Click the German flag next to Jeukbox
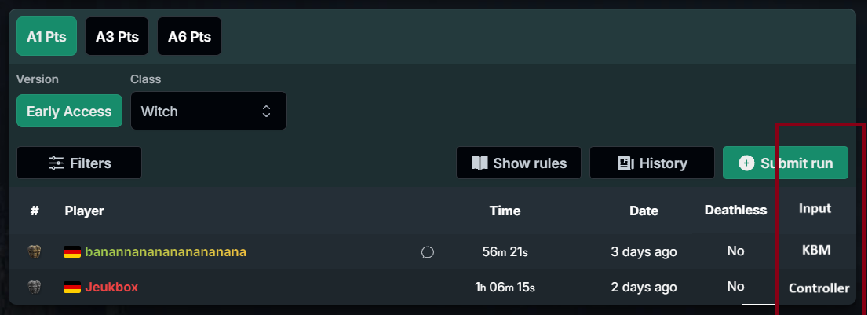The height and width of the screenshot is (315, 868). (72, 288)
